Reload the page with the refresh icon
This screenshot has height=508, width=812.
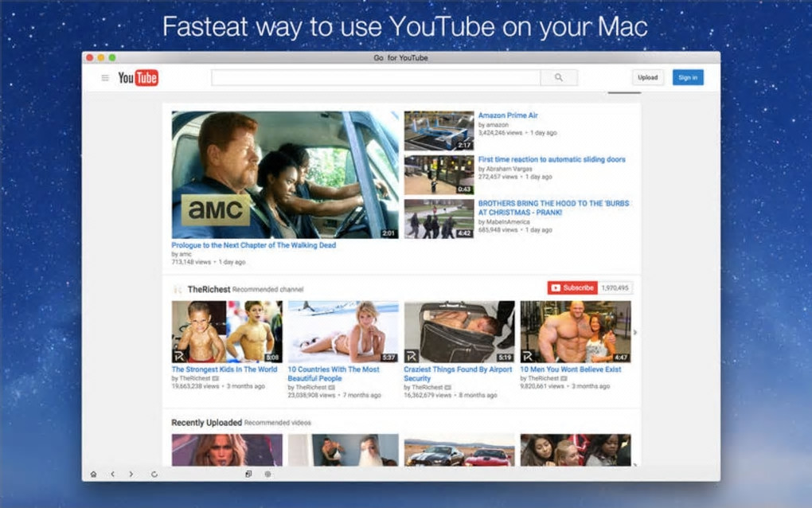click(x=154, y=474)
